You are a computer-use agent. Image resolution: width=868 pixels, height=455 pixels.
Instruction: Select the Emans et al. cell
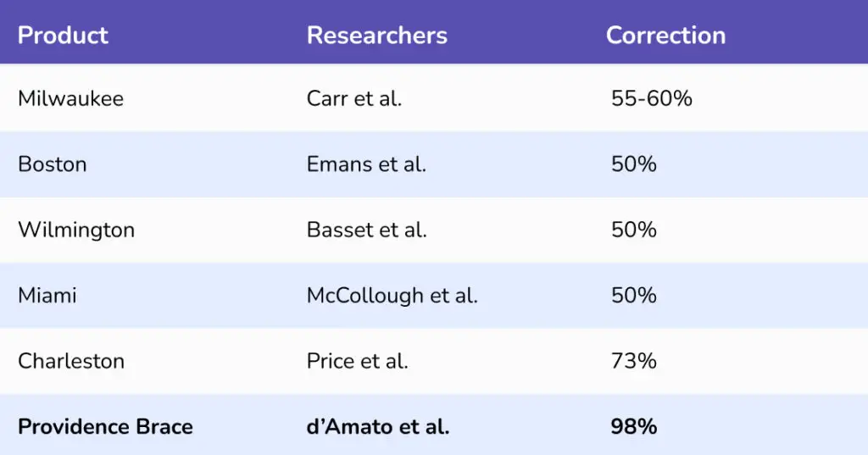[x=366, y=164]
